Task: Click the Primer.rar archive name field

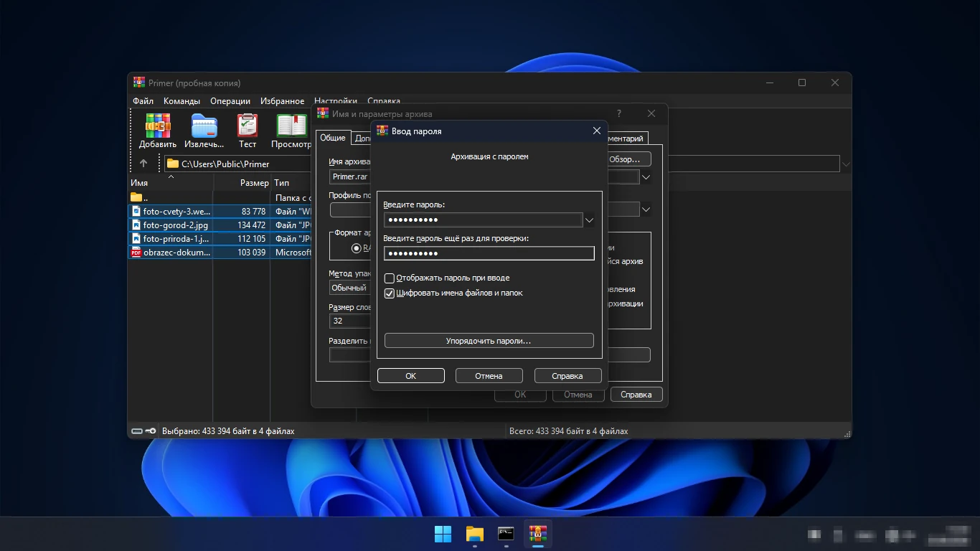Action: pyautogui.click(x=350, y=176)
